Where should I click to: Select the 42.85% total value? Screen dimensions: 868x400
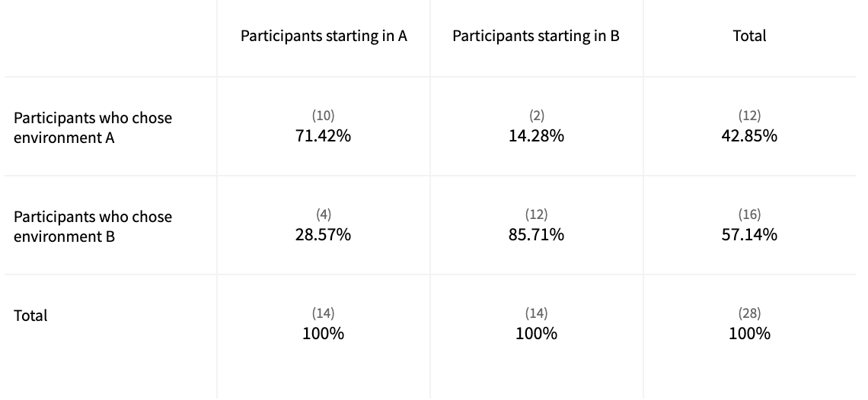pos(749,136)
